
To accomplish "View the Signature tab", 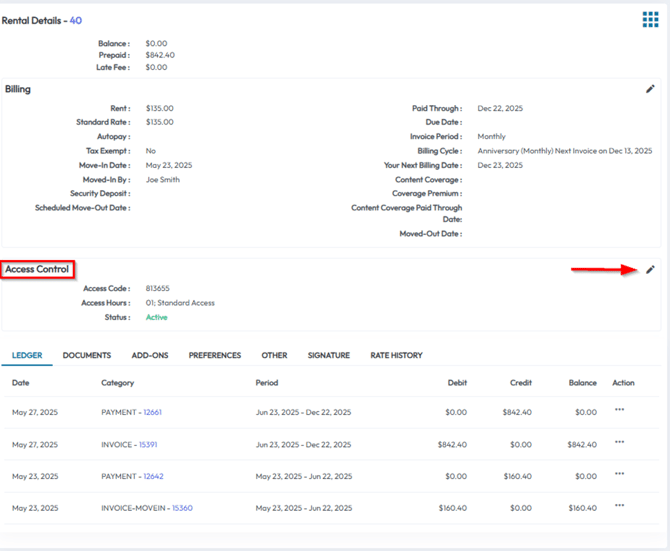I will (x=329, y=355).
